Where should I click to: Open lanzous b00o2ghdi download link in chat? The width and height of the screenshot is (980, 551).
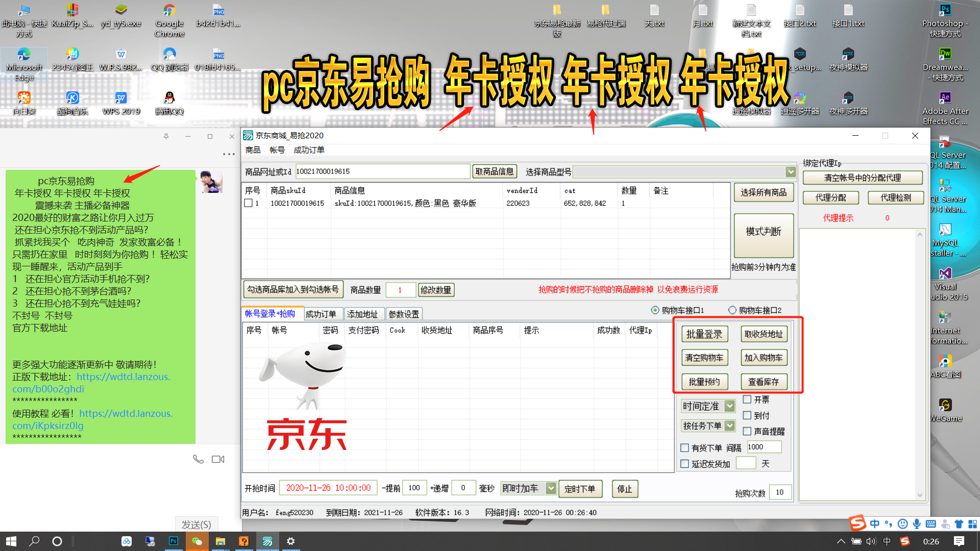pos(92,383)
